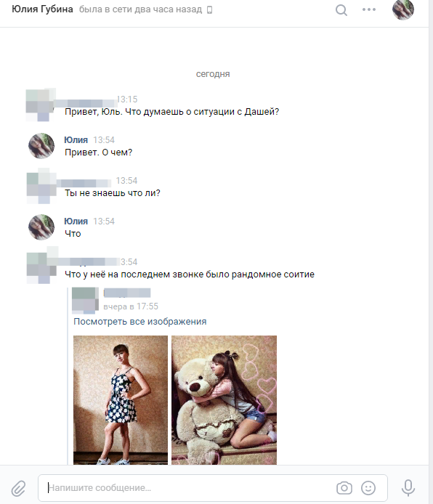Viewport: 433px width, 504px height.
Task: Click the mobile device status icon
Action: coord(209,10)
